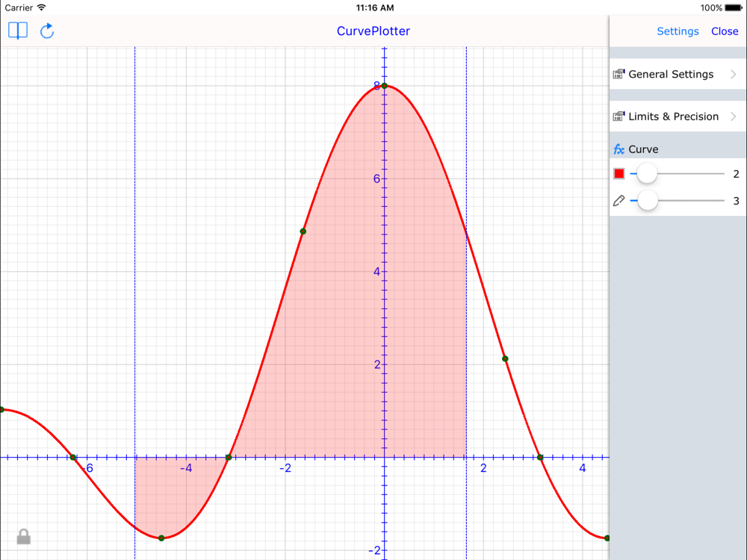Tap the Curve section header

[678, 149]
